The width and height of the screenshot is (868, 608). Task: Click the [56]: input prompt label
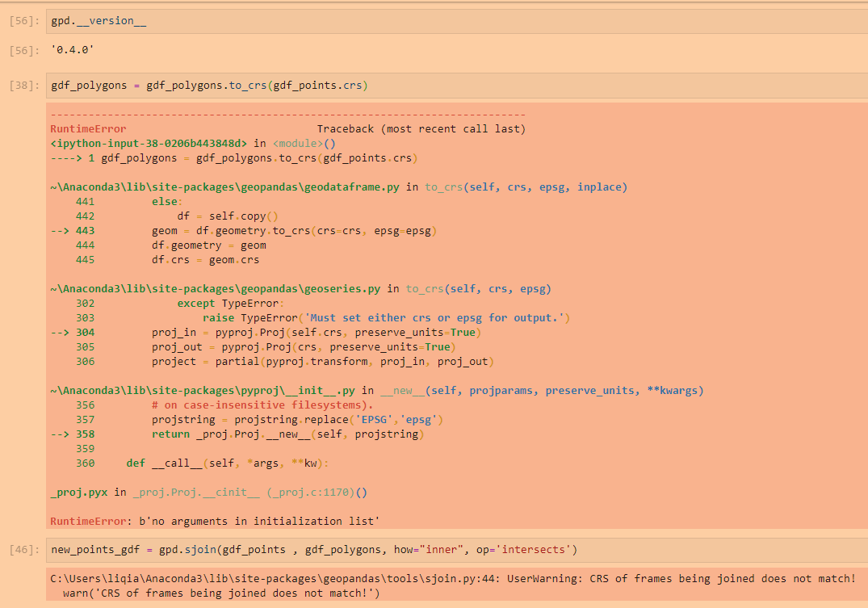[x=24, y=21]
